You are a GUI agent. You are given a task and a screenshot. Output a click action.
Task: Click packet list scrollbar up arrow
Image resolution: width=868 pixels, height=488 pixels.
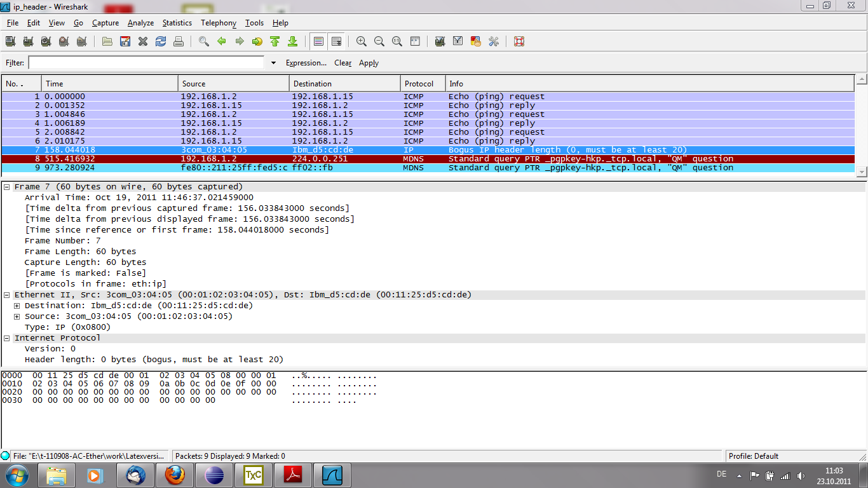[x=862, y=80]
